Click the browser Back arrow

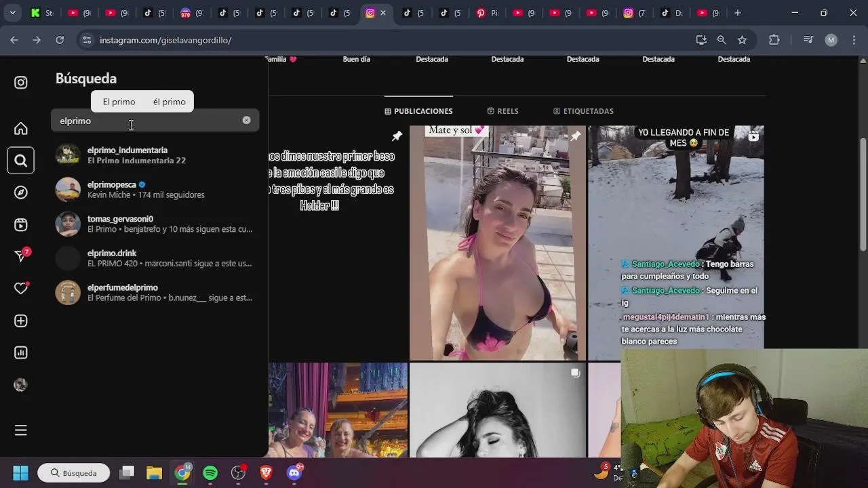click(14, 40)
